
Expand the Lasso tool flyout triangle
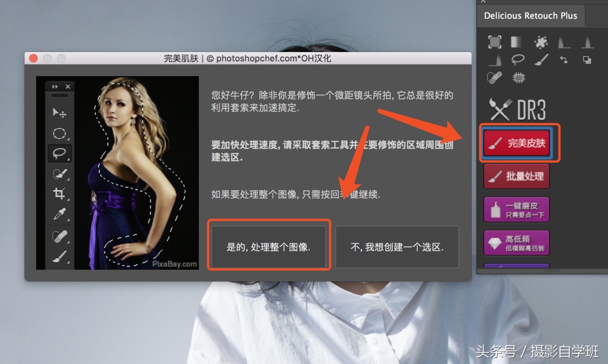[68, 158]
